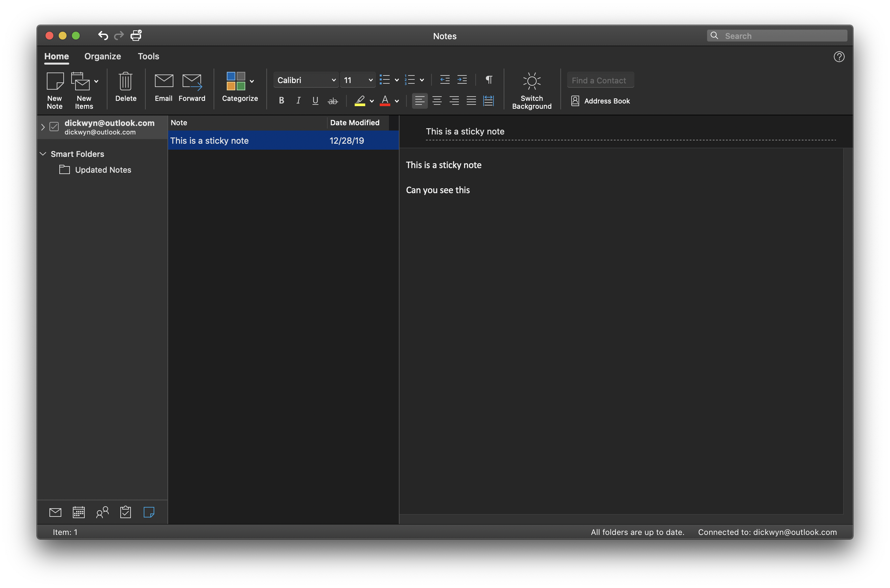Open the Tools tab
Image resolution: width=890 pixels, height=588 pixels.
[x=148, y=56]
